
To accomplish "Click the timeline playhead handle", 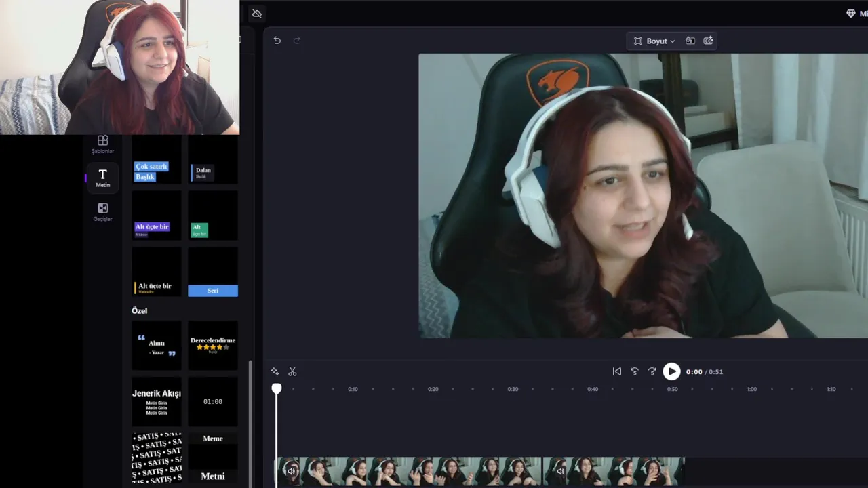I will (277, 389).
